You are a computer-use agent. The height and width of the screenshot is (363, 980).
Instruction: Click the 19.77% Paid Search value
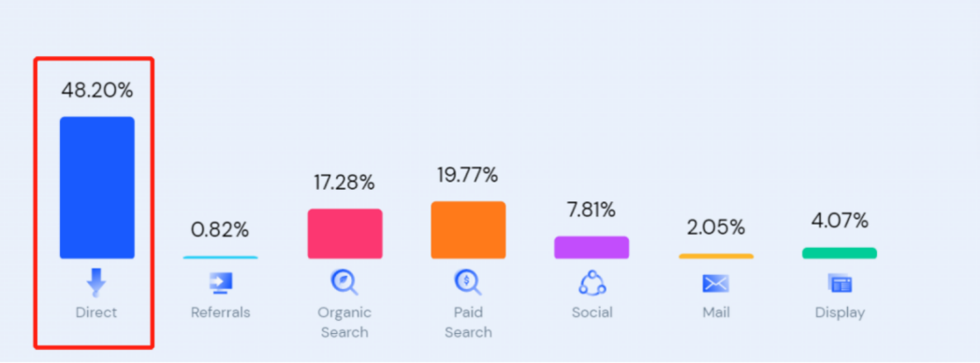[x=468, y=175]
